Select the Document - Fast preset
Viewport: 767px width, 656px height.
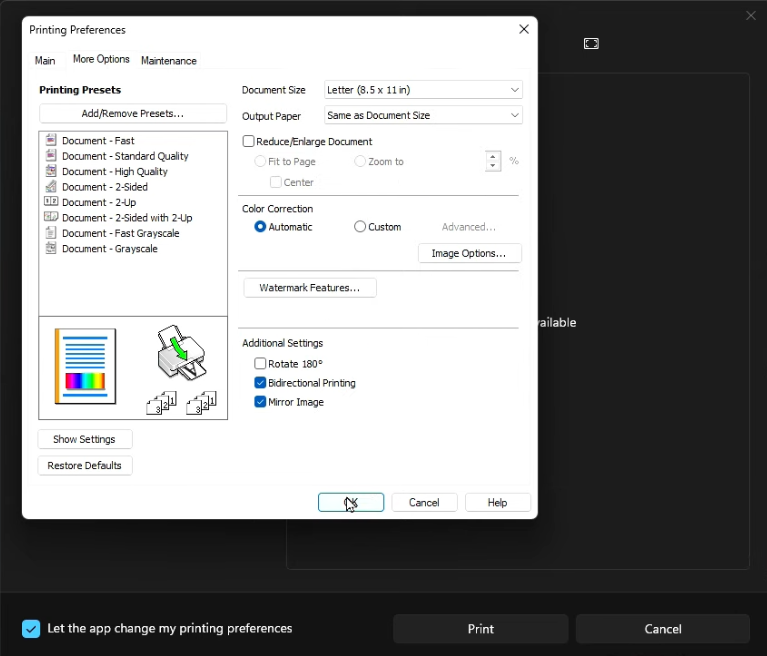pos(98,140)
